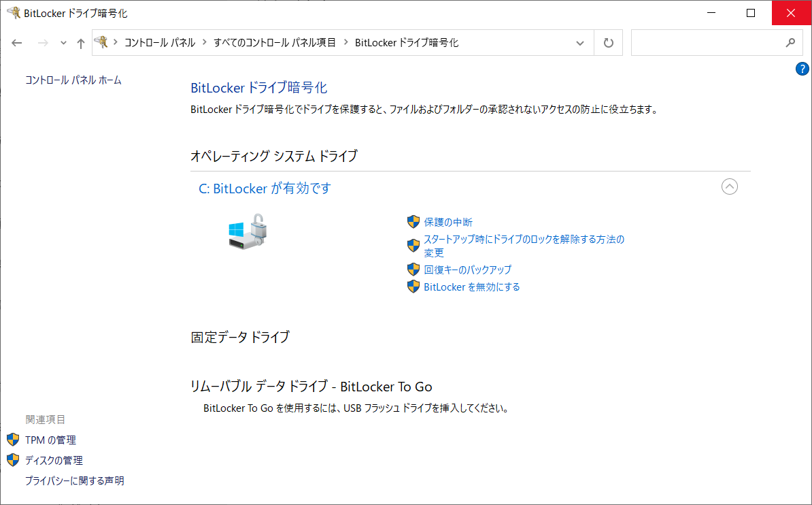Open the recent locations dropdown arrow
The height and width of the screenshot is (505, 812).
[64, 43]
